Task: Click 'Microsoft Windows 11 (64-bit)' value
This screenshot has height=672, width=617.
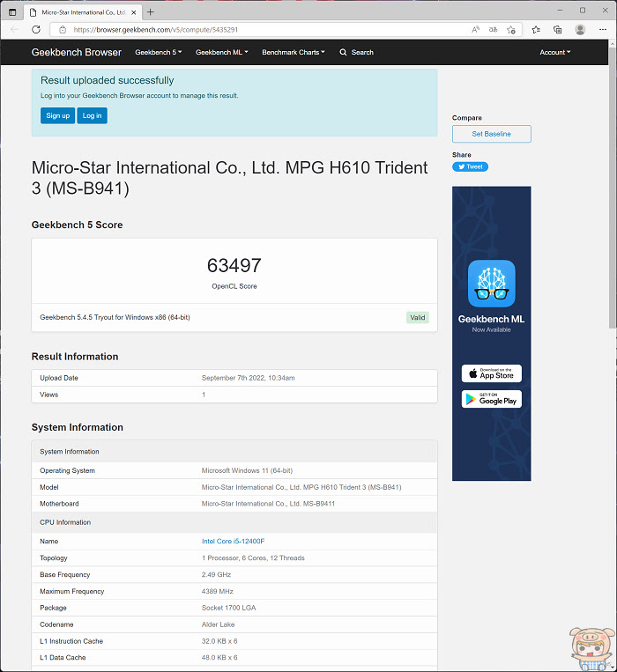Action: click(x=247, y=470)
